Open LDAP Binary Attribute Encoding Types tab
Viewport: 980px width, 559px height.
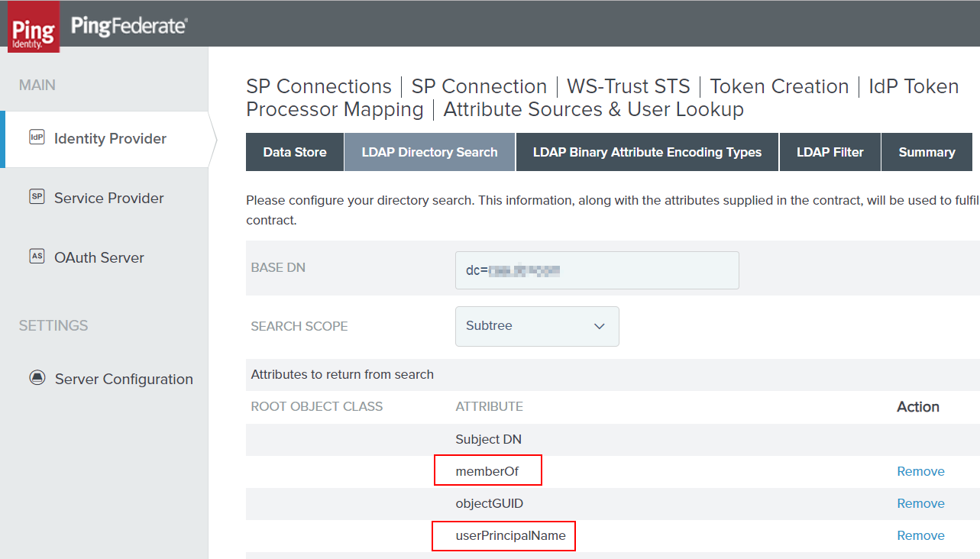coord(647,152)
